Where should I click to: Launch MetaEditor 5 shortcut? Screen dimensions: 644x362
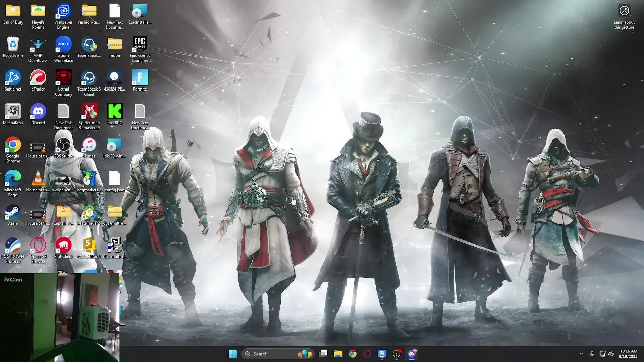(x=89, y=248)
